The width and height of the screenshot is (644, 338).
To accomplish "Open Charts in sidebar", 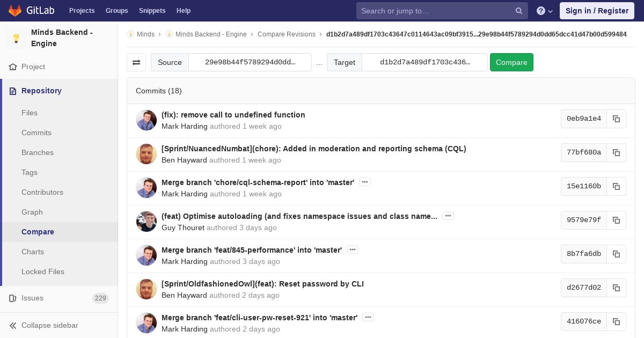I will (33, 252).
